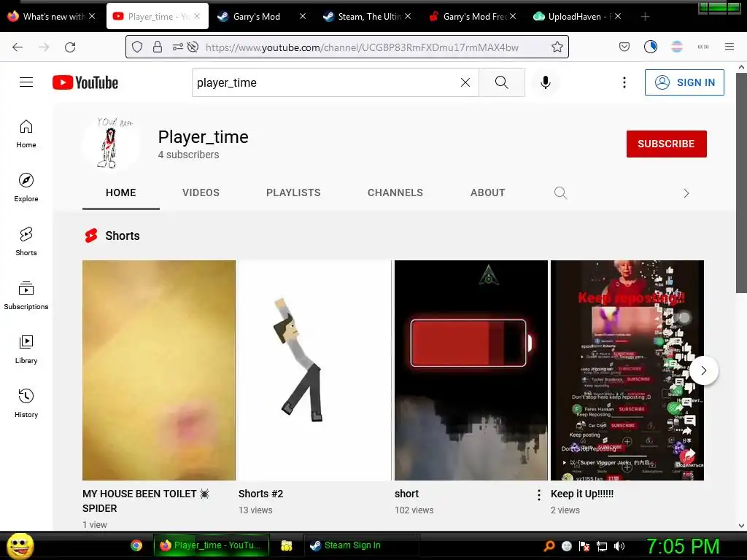Click the Player_time - YouTube taskbar button
This screenshot has height=560, width=747.
(x=212, y=545)
